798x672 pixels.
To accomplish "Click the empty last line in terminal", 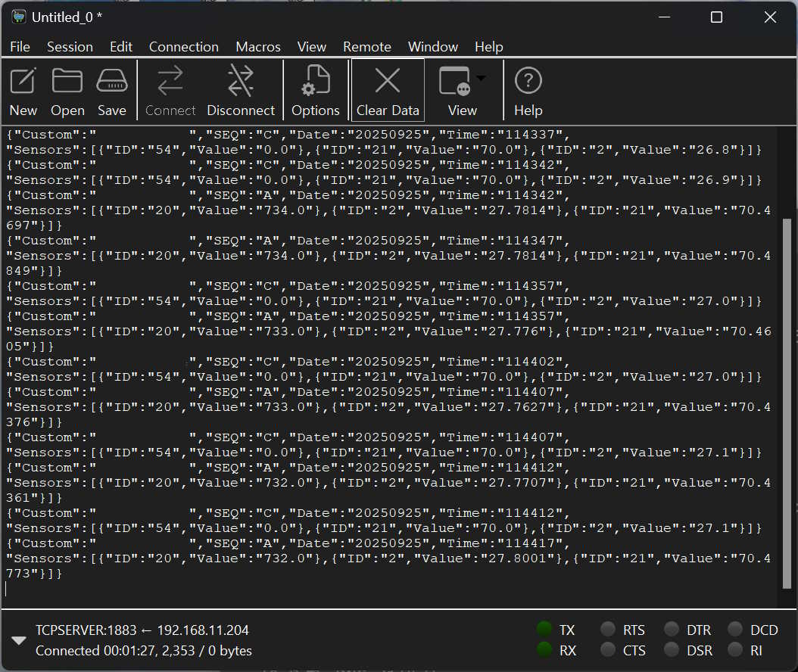I will [303, 589].
